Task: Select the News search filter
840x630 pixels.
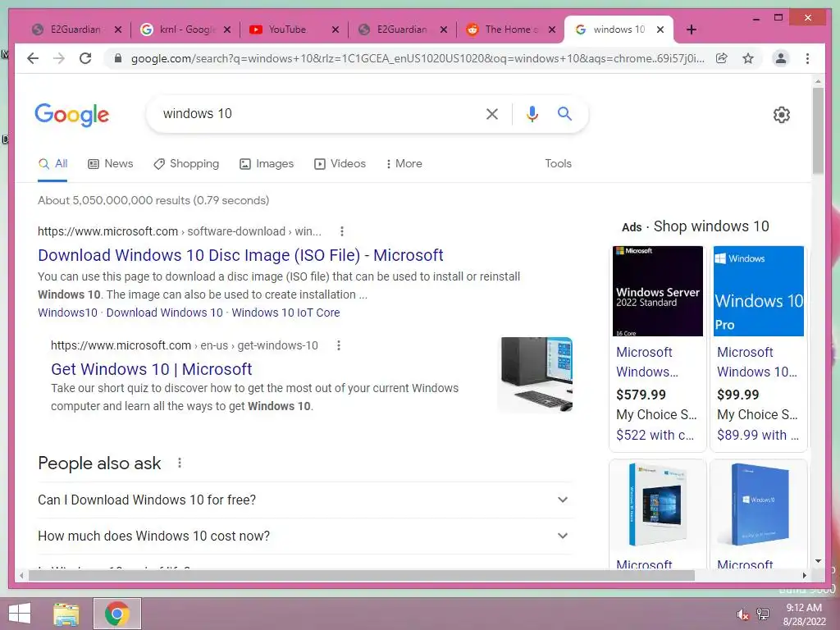Action: click(111, 164)
